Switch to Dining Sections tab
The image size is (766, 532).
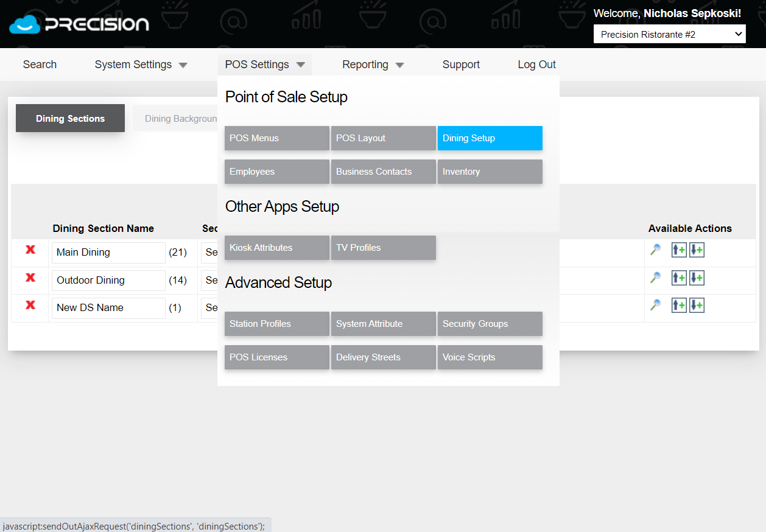click(x=70, y=118)
